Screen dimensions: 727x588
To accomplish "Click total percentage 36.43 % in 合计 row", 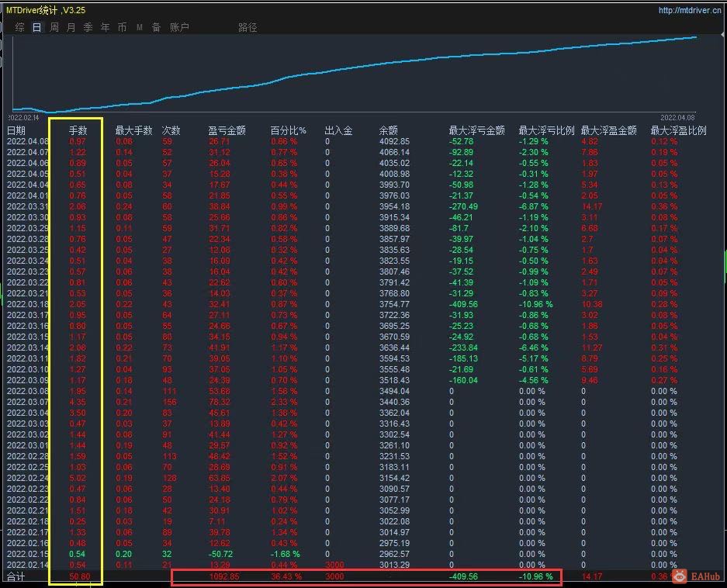I will click(x=286, y=577).
